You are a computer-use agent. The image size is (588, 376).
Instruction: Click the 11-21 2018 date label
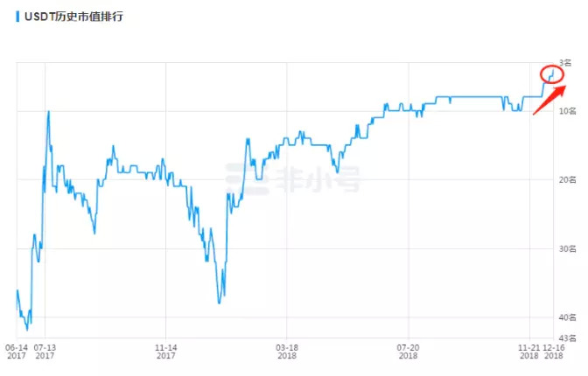coord(528,352)
